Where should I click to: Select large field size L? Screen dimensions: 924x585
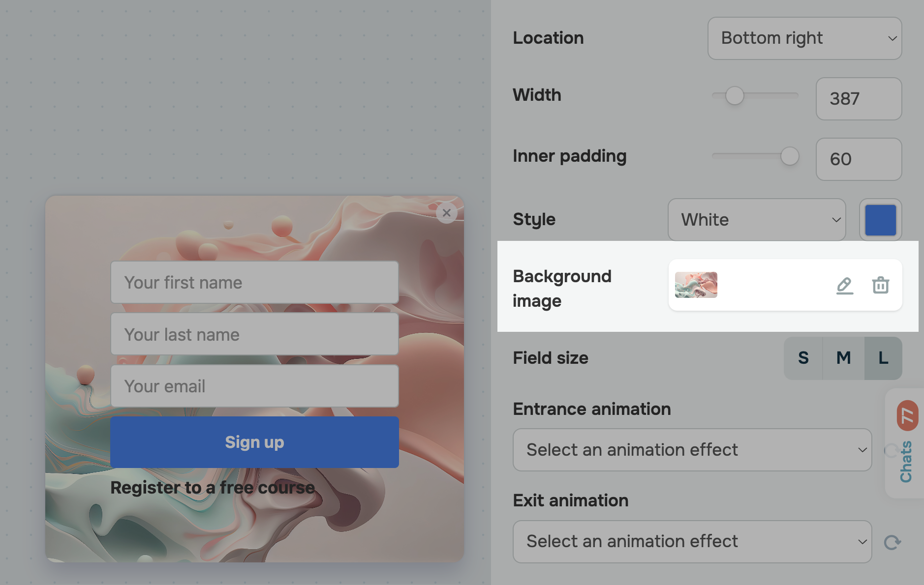pos(883,358)
